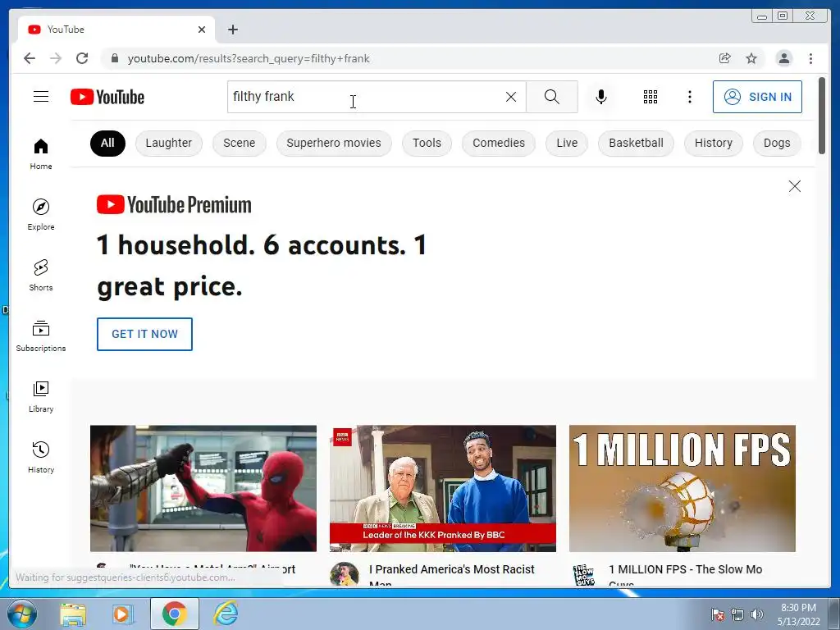Screen dimensions: 840x630
Task: Open the YouTube apps grid
Action: click(x=650, y=97)
